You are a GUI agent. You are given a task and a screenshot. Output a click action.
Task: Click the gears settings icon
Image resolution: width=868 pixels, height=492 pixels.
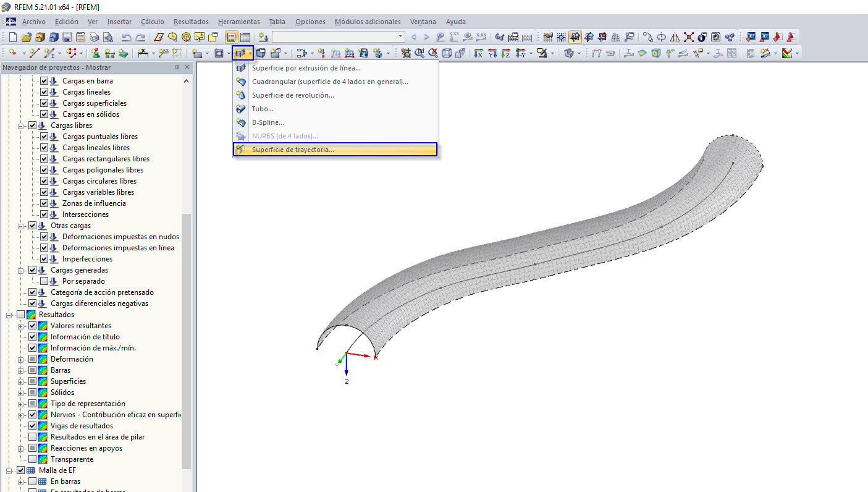pos(729,37)
